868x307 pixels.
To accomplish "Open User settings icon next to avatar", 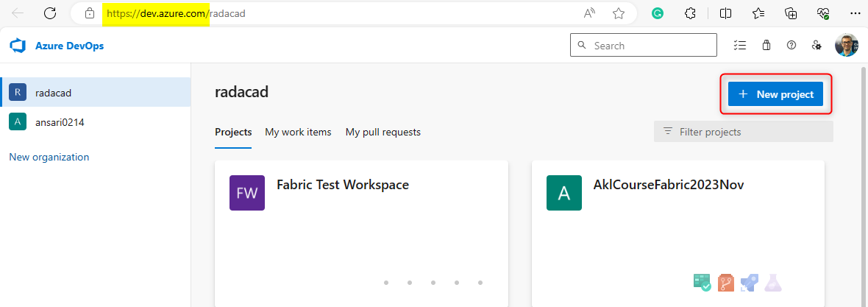I will coord(817,46).
